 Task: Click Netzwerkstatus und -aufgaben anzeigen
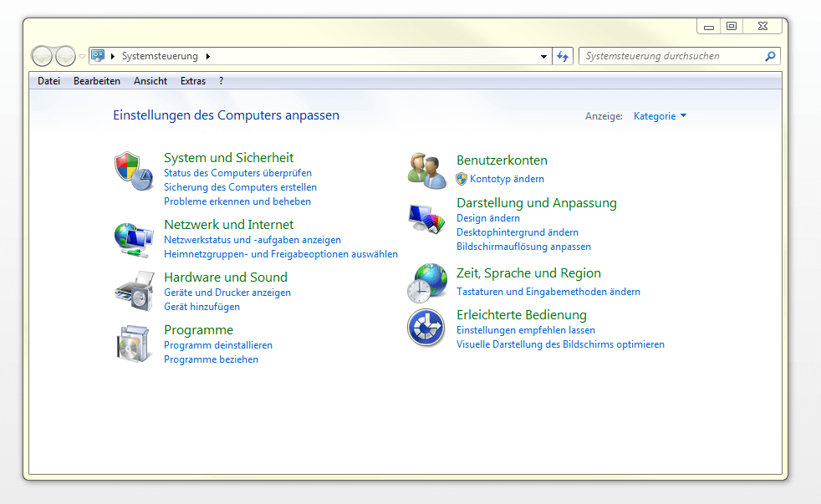(x=252, y=240)
